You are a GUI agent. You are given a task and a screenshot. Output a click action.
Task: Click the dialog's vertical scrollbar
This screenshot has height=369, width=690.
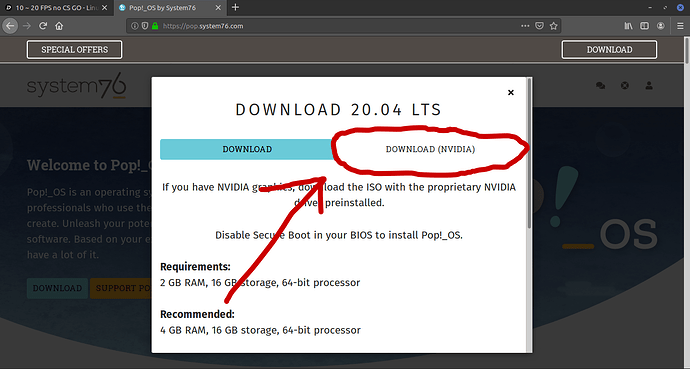point(529,154)
